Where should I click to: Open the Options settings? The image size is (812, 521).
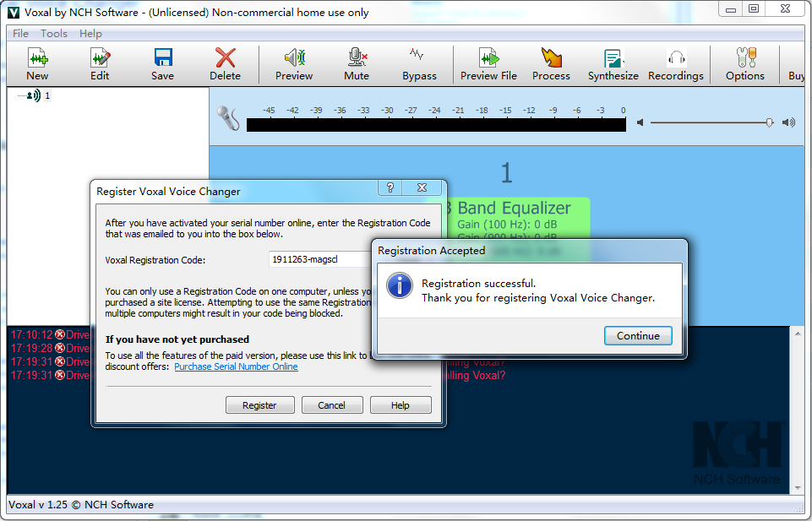pyautogui.click(x=744, y=64)
